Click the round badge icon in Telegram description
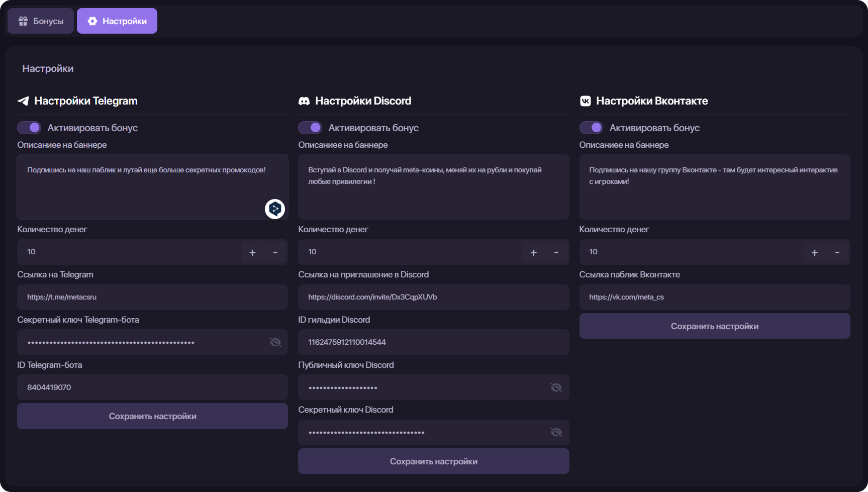 (275, 209)
